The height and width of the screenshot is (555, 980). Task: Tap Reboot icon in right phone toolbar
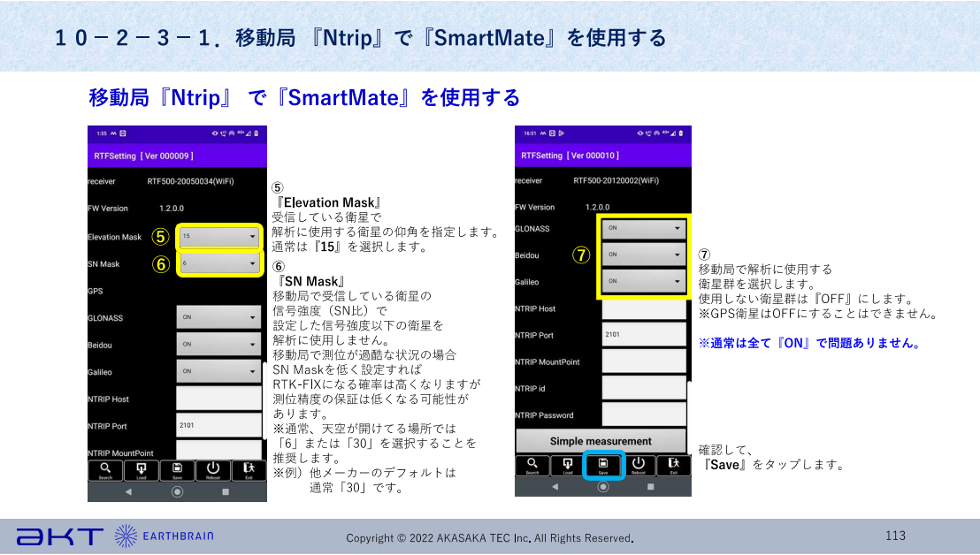pyautogui.click(x=638, y=465)
